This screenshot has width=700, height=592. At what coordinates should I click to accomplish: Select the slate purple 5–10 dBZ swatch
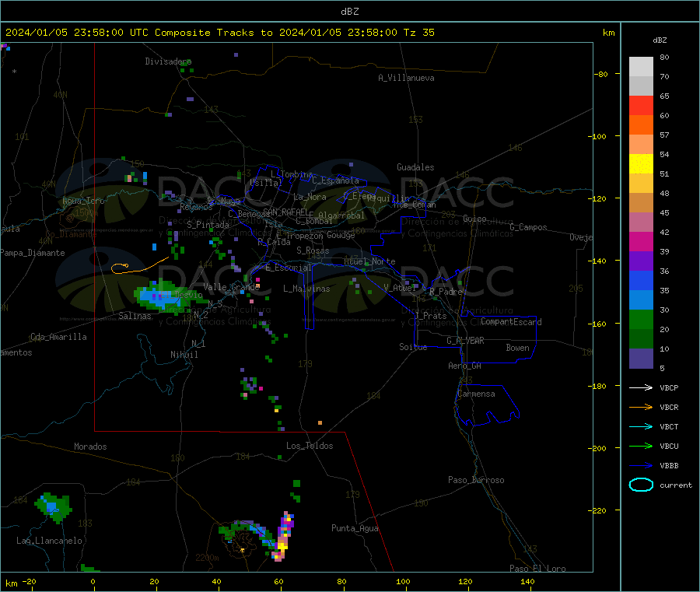641,359
